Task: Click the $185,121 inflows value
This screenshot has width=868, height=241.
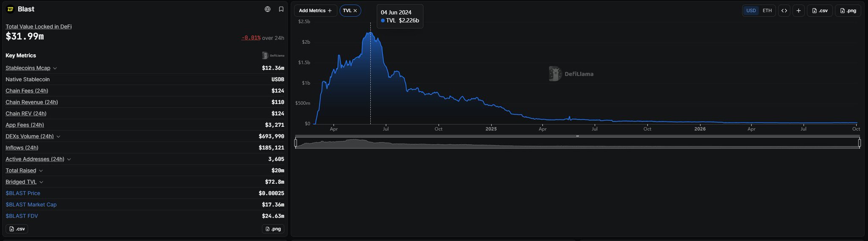Action: tap(271, 148)
